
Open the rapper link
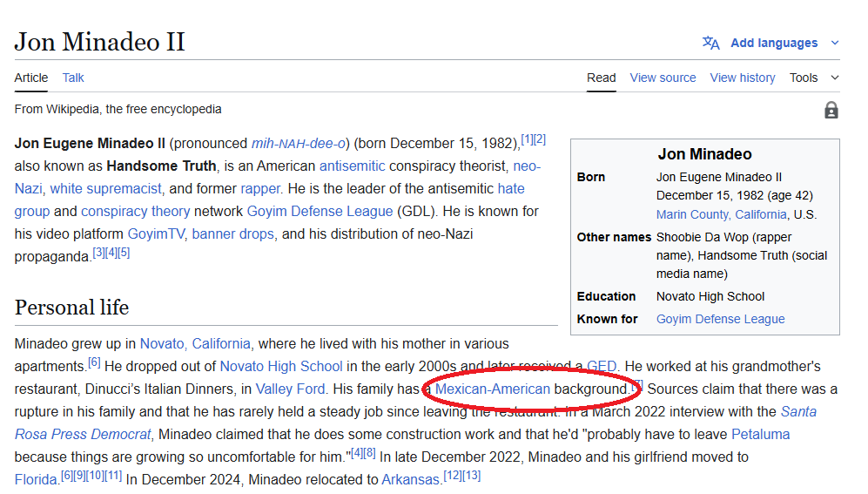point(260,189)
